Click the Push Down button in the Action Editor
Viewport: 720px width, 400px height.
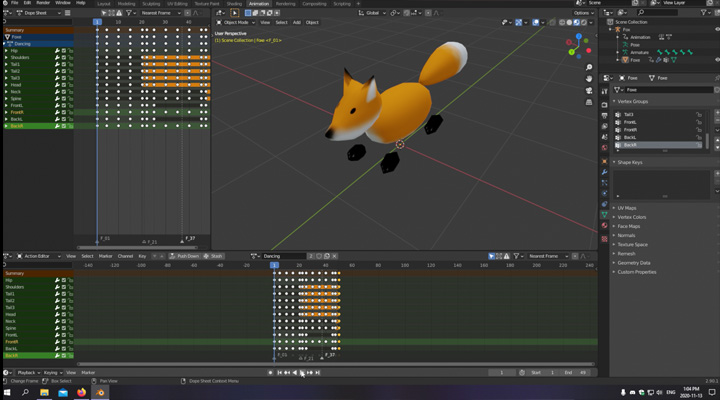tap(186, 256)
